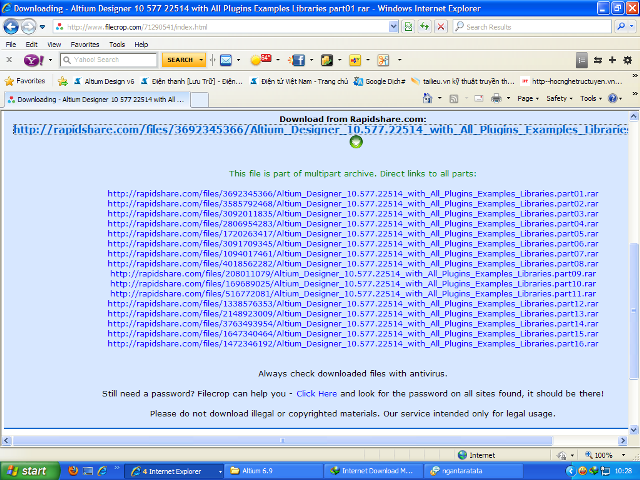Click the browser Back arrow button
The width and height of the screenshot is (640, 480).
click(11, 27)
